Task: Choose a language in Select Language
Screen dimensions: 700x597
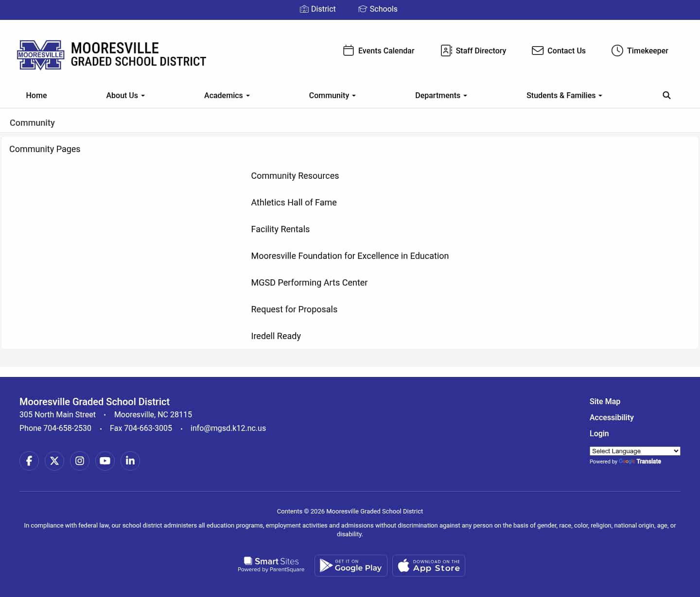Action: point(634,451)
